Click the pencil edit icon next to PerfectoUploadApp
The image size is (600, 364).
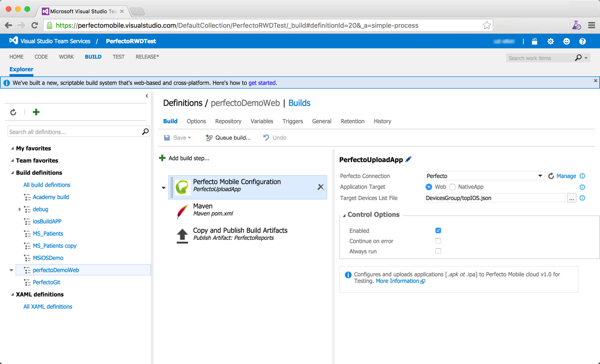tap(409, 159)
